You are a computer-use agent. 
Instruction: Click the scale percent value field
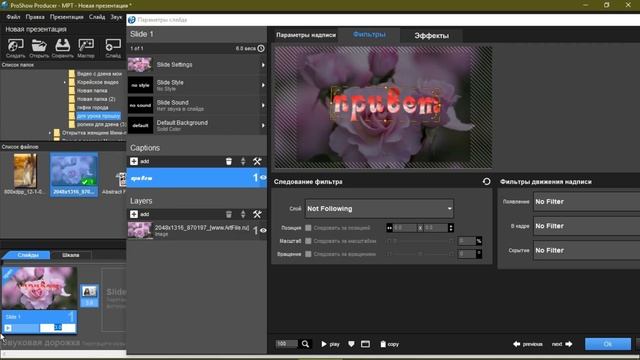coord(467,241)
